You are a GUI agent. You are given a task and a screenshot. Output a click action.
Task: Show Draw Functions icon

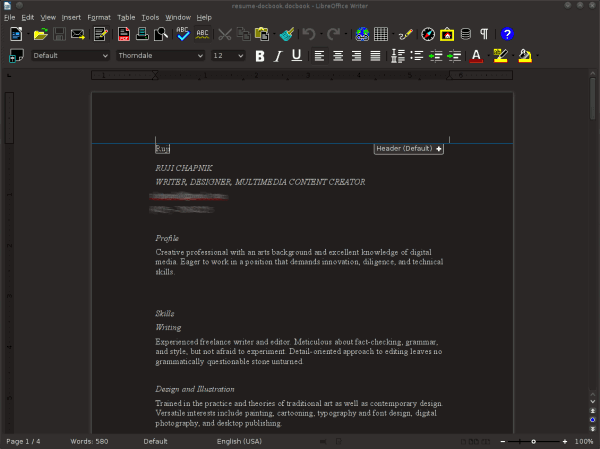405,34
